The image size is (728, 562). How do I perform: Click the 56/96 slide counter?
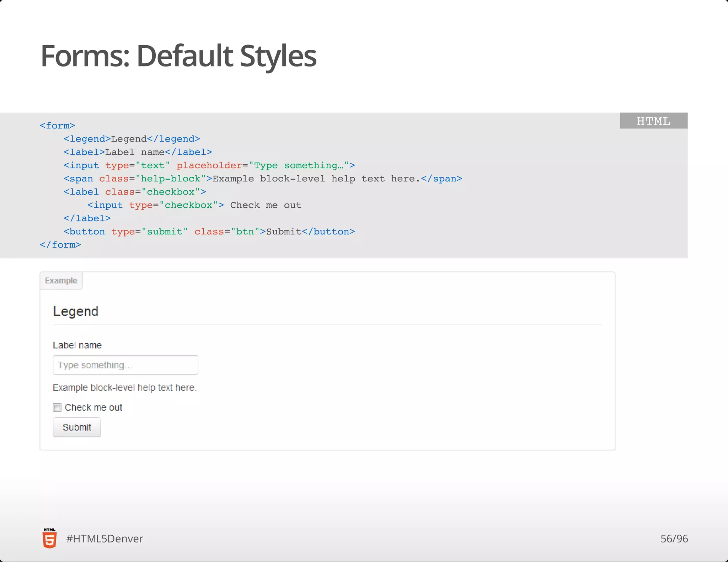pyautogui.click(x=674, y=539)
